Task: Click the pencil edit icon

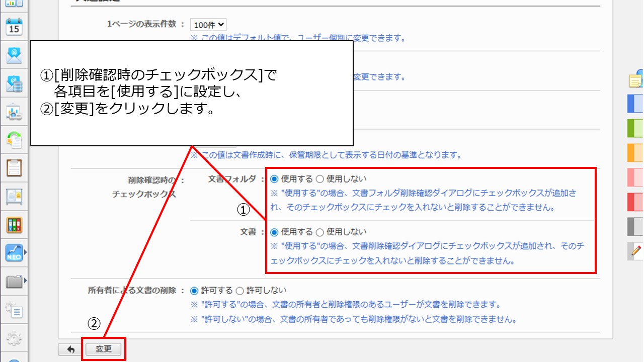Action: pos(636,250)
